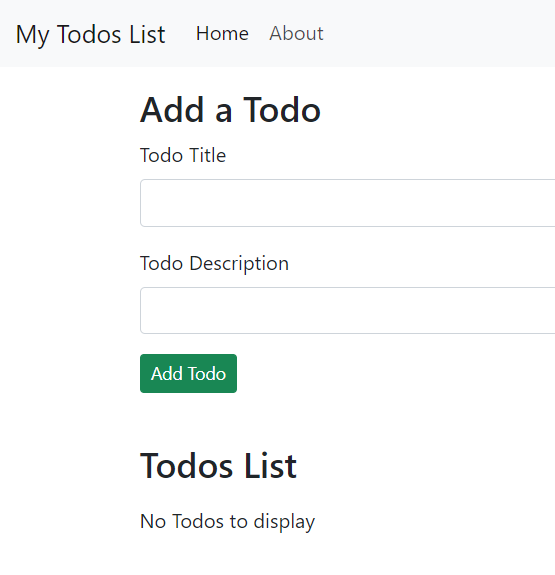The image size is (555, 575).
Task: Click the Todo Description label
Action: coord(215,264)
